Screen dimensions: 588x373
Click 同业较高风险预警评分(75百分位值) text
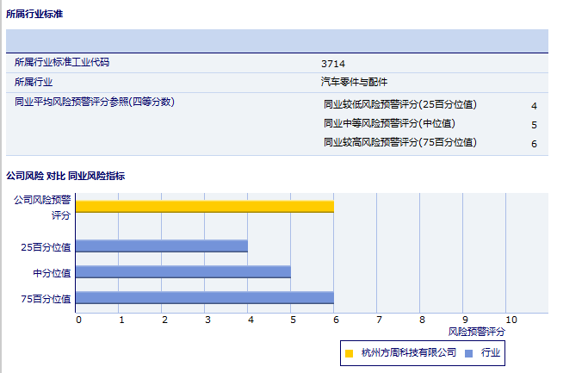pyautogui.click(x=399, y=142)
